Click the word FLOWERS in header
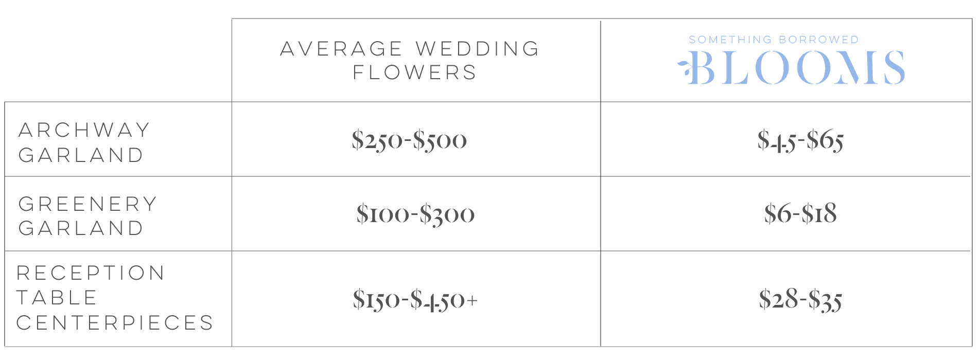 415,73
